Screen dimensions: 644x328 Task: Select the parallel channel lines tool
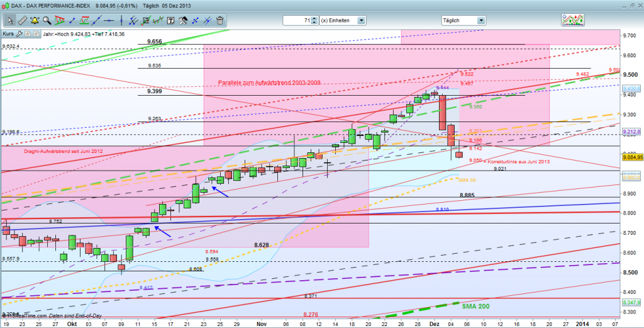pos(133,20)
